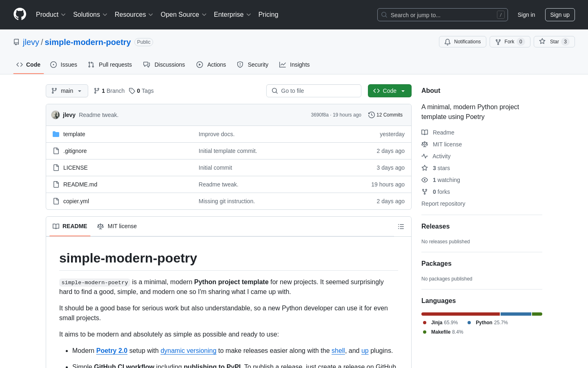
Task: Open the Poetry 2.0 link in README
Action: coord(112,350)
